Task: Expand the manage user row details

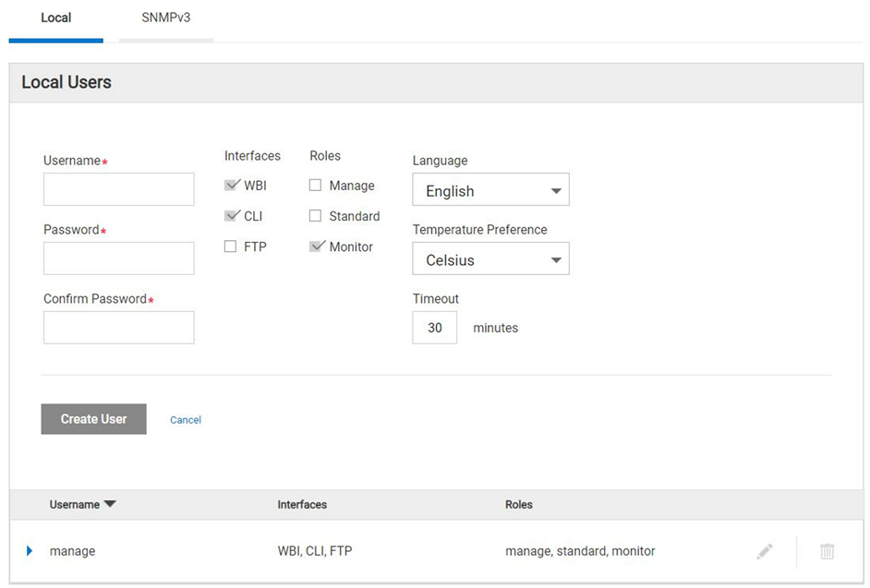Action: (29, 550)
